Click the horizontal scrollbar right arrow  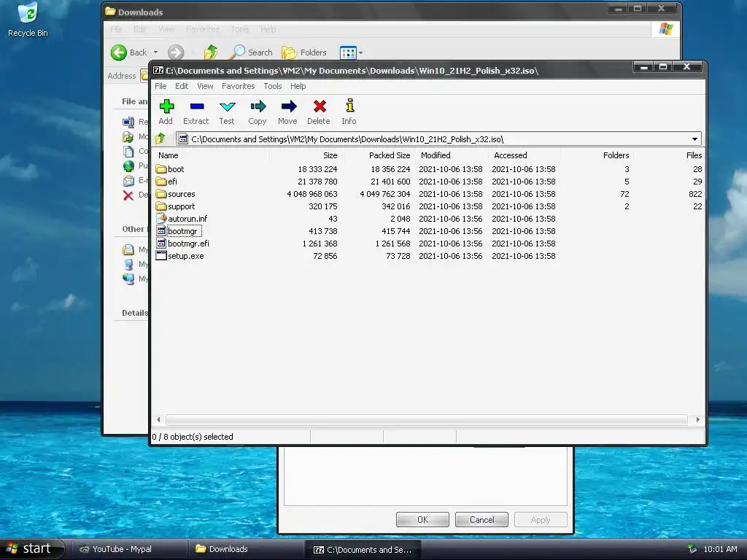[697, 419]
